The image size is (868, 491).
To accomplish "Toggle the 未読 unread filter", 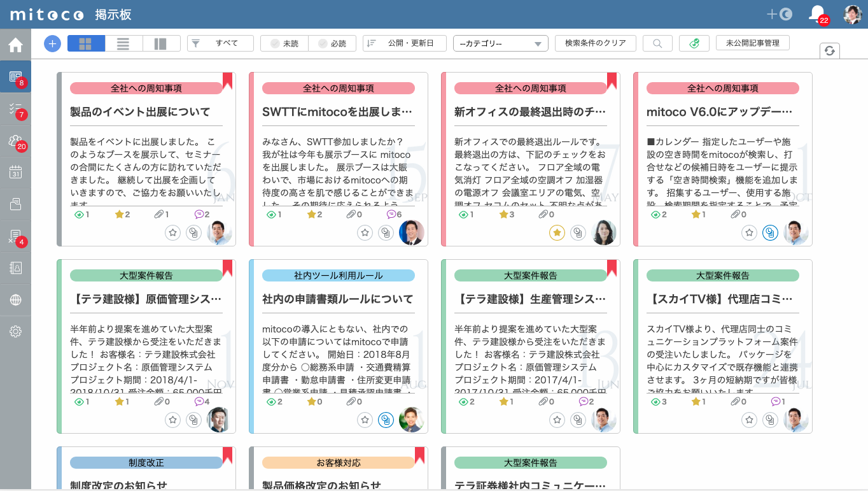I will 283,43.
